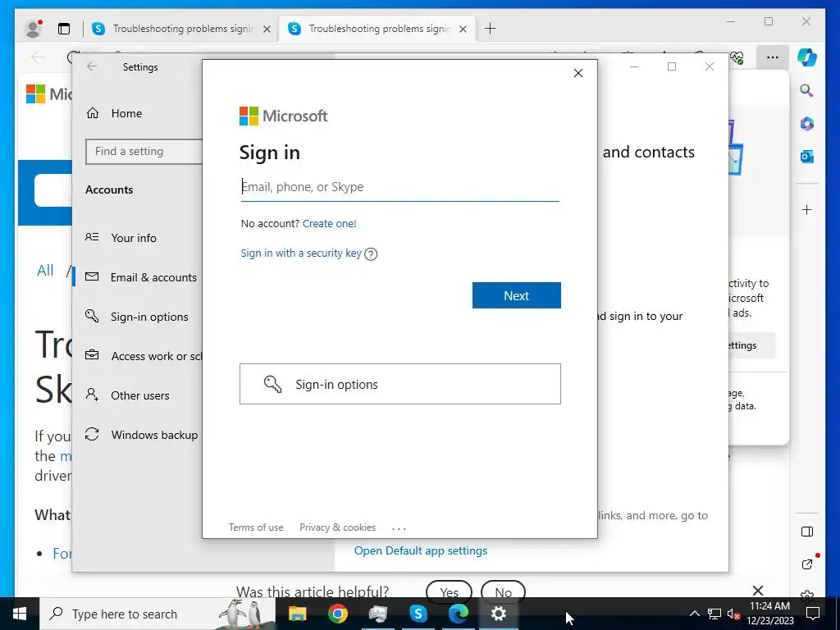The width and height of the screenshot is (840, 630).
Task: Click Find a setting search box
Action: [144, 152]
